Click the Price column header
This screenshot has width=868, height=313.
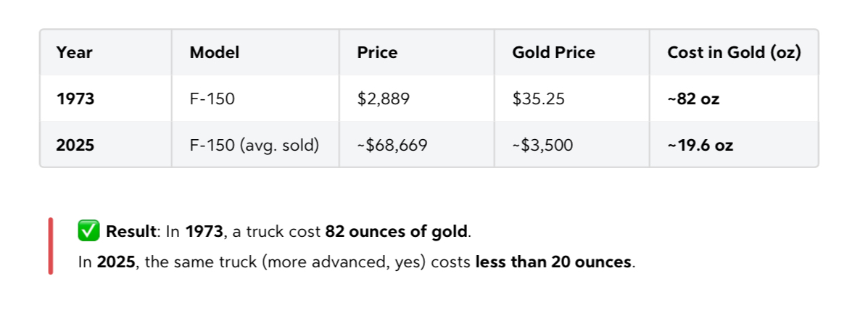click(x=377, y=53)
